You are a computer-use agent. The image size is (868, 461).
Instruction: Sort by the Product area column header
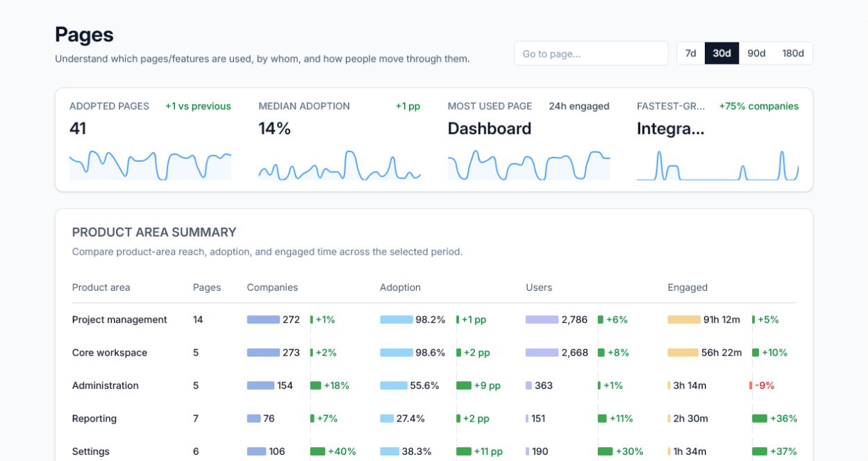tap(101, 287)
